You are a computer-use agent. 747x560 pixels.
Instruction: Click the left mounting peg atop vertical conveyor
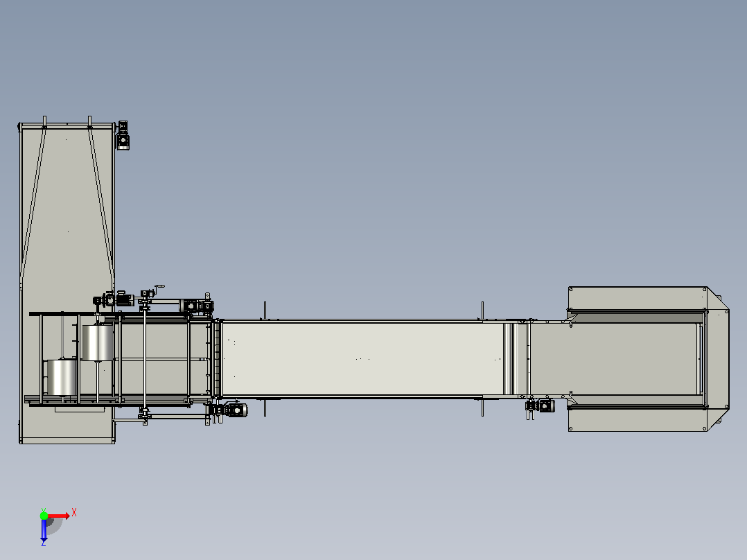pyautogui.click(x=44, y=121)
